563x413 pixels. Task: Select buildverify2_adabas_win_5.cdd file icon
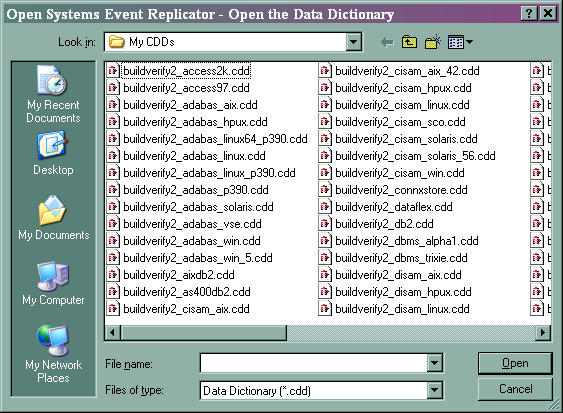[x=113, y=258]
